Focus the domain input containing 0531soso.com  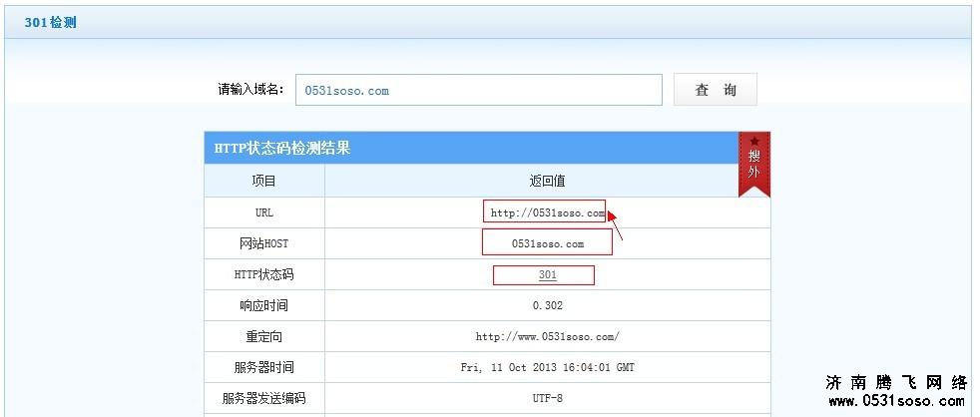pyautogui.click(x=479, y=90)
